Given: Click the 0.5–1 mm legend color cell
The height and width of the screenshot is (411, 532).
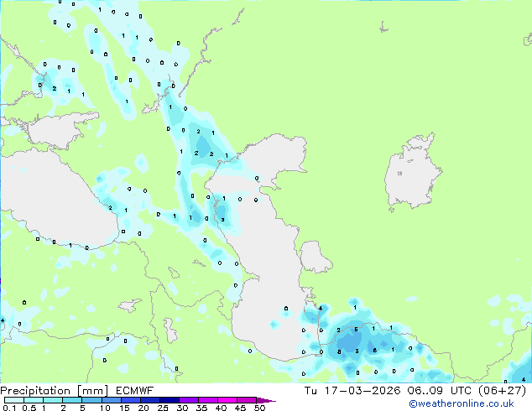Looking at the screenshot, I should tap(34, 400).
